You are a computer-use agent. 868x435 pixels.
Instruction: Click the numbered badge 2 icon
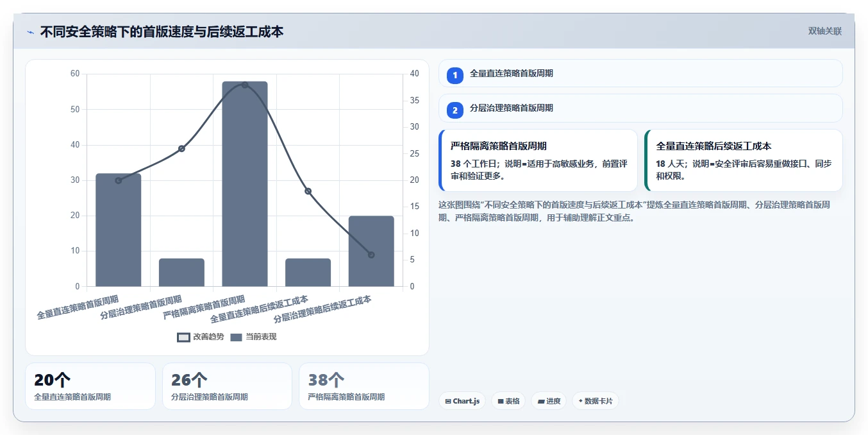455,110
